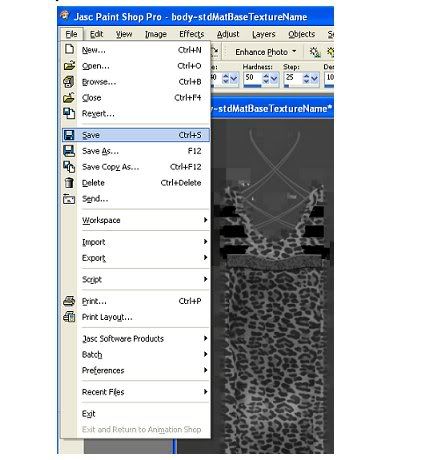Screen dimensions: 448x460
Task: Select Close menu entry
Action: click(136, 98)
